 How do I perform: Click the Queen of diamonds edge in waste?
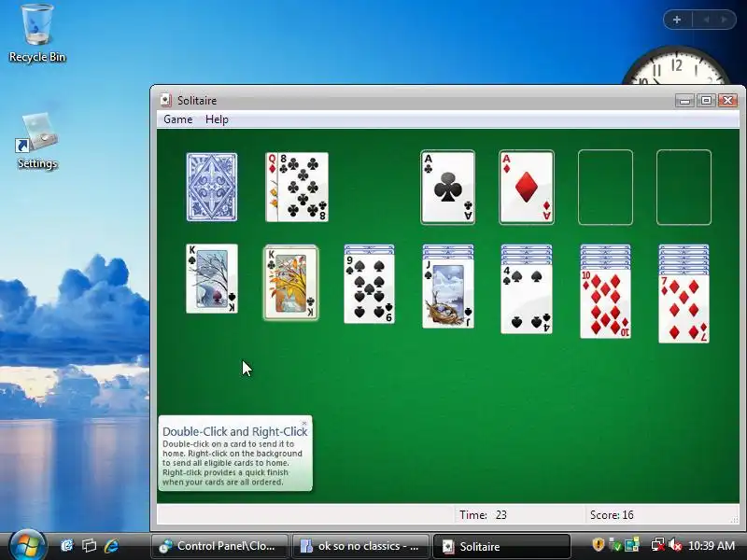pyautogui.click(x=271, y=188)
